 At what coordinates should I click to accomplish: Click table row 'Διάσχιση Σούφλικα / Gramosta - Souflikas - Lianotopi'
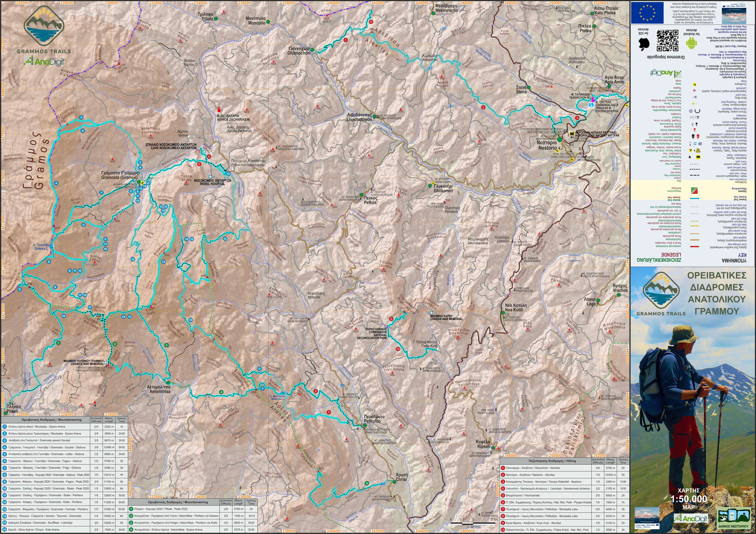coord(65,522)
